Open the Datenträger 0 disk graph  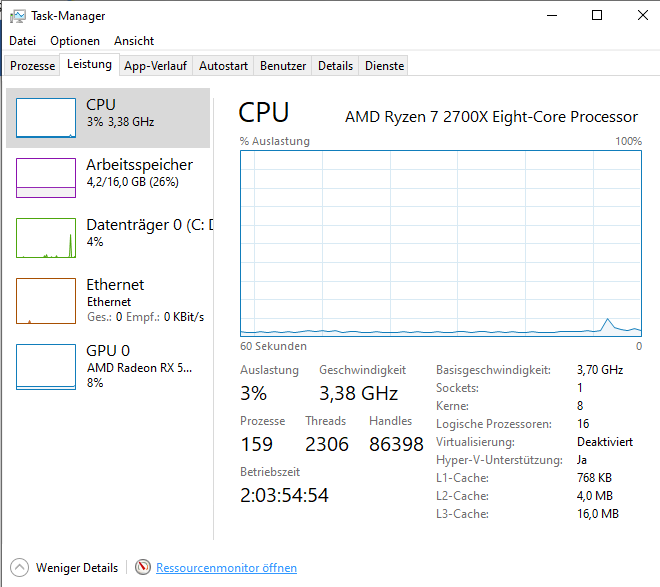[46, 238]
